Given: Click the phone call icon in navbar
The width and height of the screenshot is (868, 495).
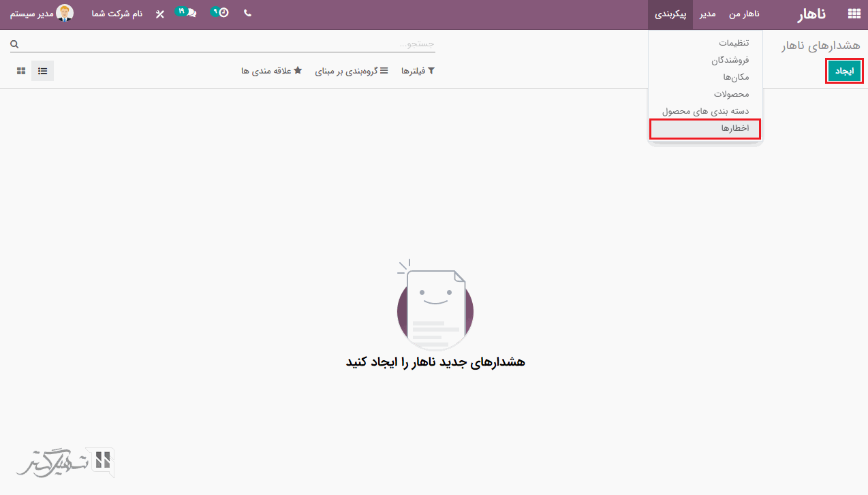Looking at the screenshot, I should click(247, 14).
